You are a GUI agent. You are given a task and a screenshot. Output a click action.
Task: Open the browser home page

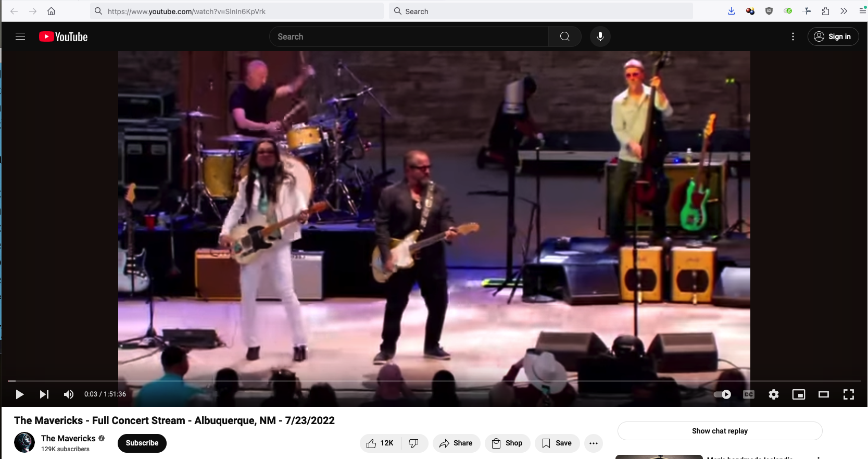(51, 11)
